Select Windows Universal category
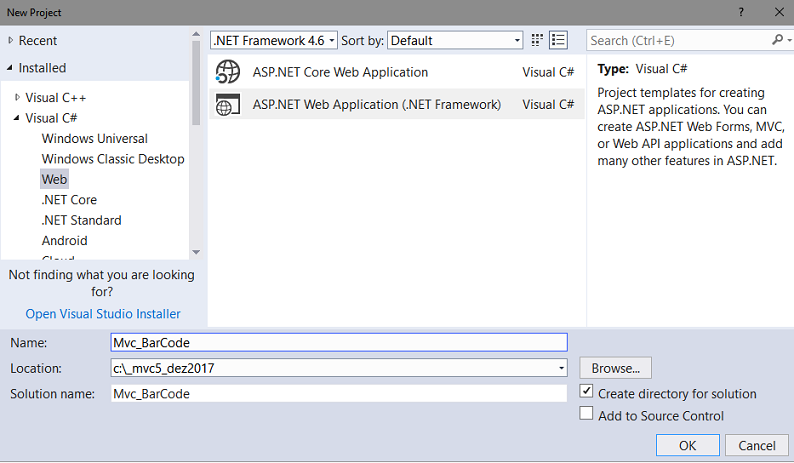The image size is (794, 463). (95, 138)
